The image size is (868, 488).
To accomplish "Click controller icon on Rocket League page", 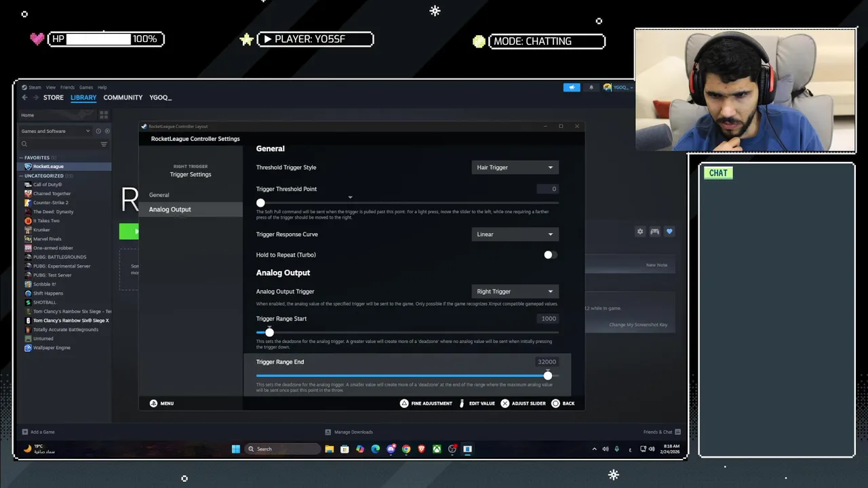I will click(x=654, y=231).
